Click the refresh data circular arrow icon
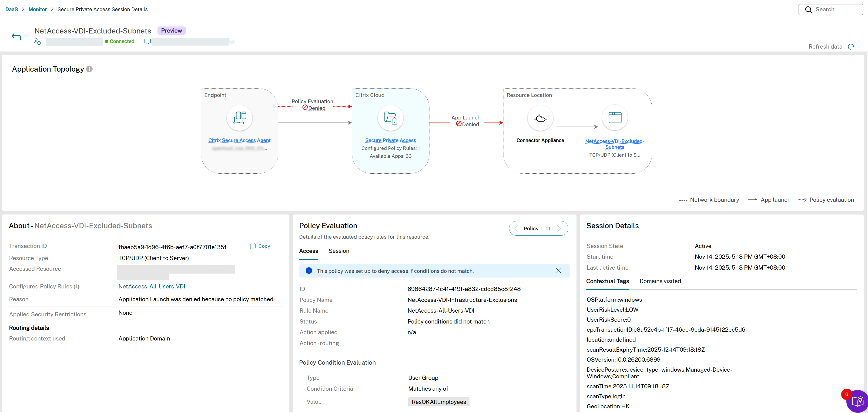 pyautogui.click(x=851, y=46)
